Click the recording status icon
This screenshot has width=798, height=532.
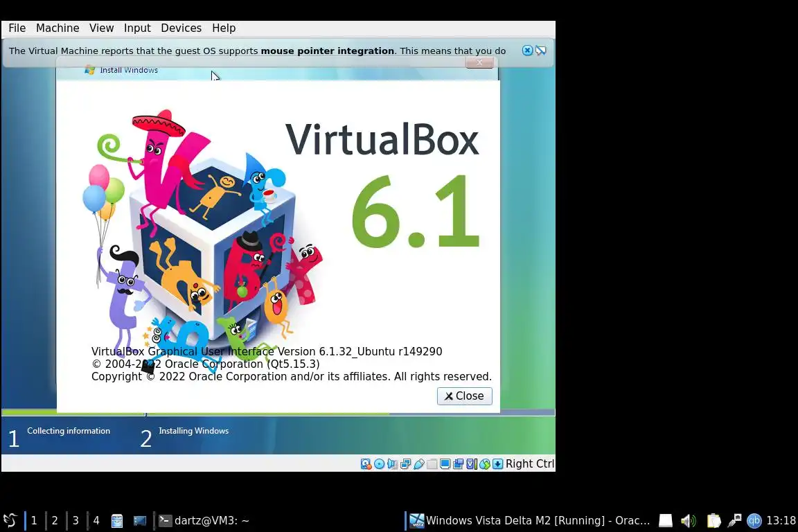pos(458,464)
